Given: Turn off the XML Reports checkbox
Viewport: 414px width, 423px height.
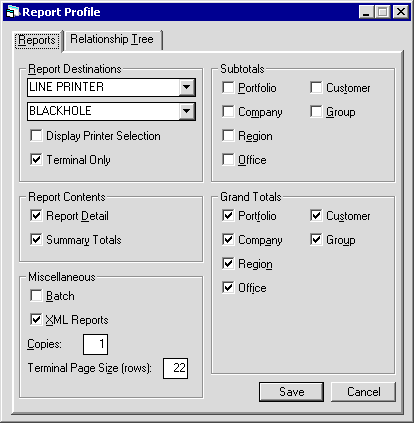Looking at the screenshot, I should (36, 320).
